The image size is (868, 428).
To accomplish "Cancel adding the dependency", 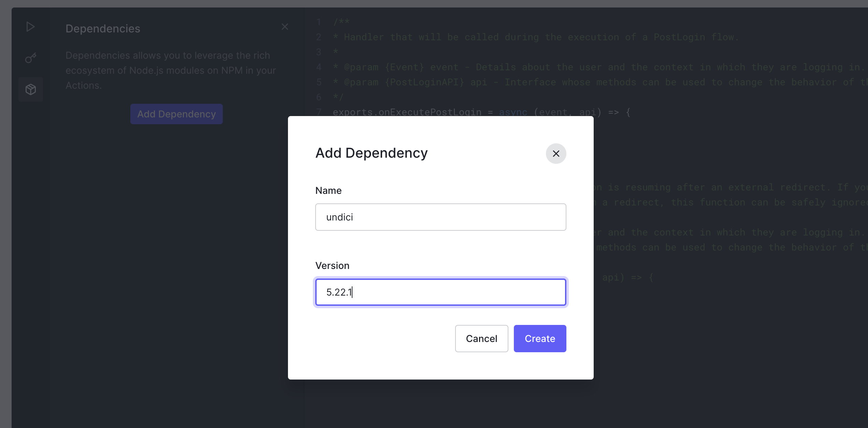I will tap(481, 339).
